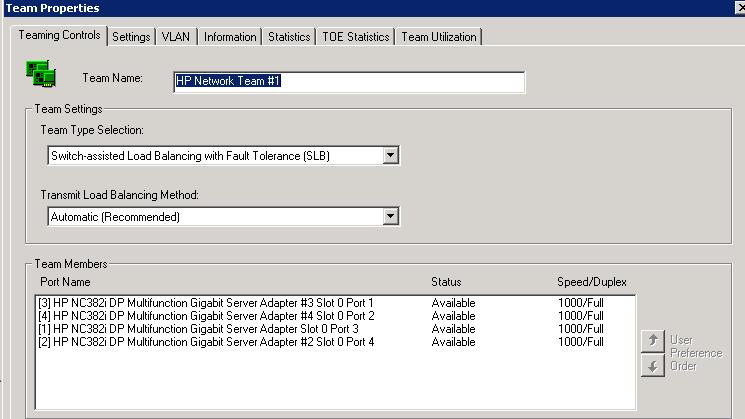Close the Team Properties window

pos(740,8)
